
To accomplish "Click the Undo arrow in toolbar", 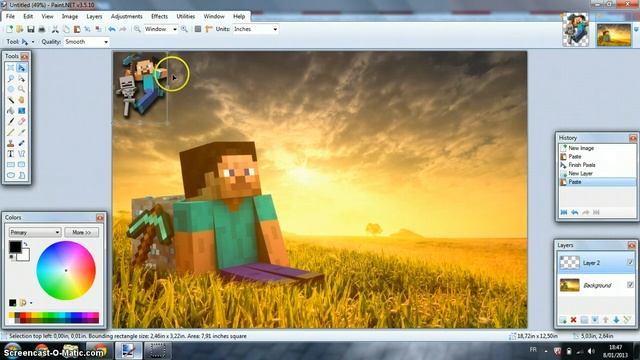I will (112, 29).
